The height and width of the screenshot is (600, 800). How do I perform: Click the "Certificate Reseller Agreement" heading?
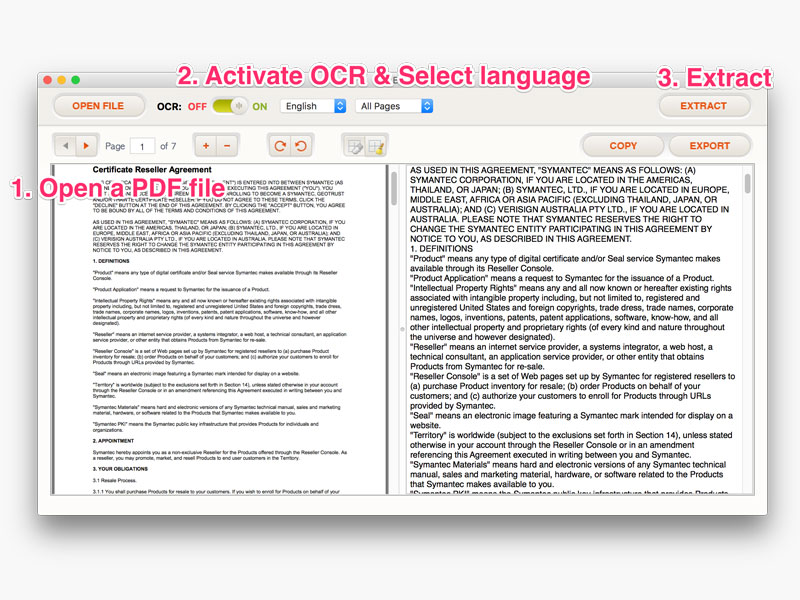click(152, 169)
